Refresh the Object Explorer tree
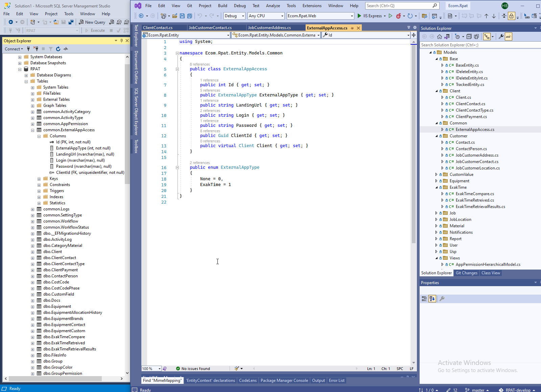This screenshot has width=541, height=392. [x=58, y=49]
